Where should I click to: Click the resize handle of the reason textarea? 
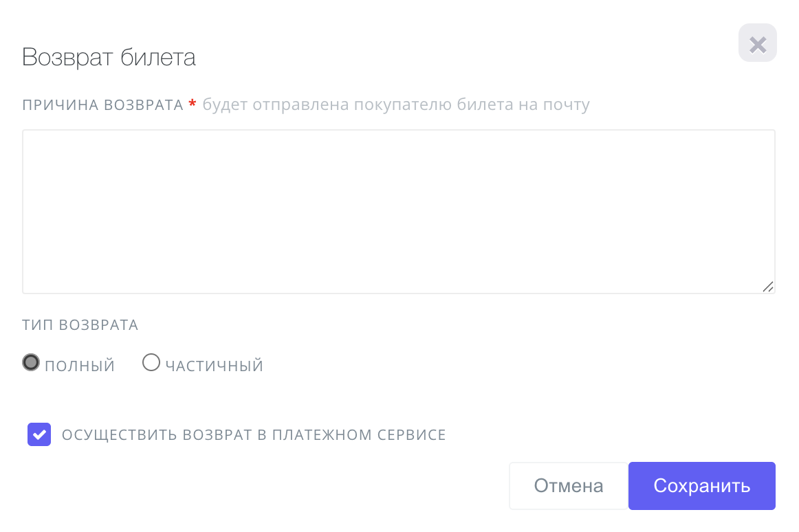(767, 287)
